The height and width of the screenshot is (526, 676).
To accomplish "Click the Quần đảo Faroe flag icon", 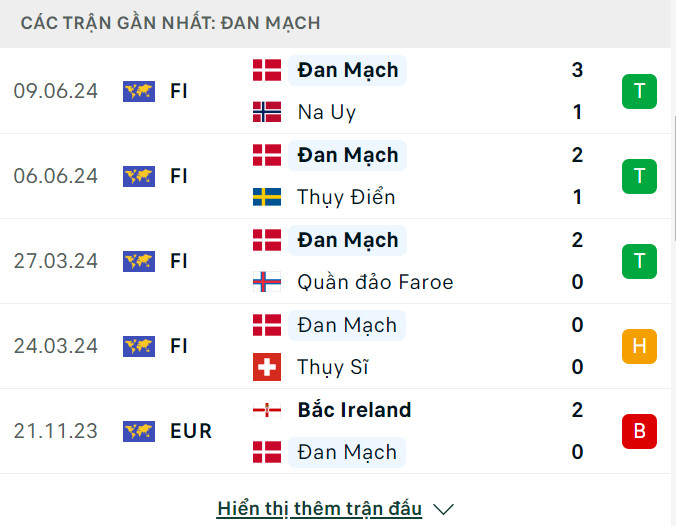I will pyautogui.click(x=267, y=282).
